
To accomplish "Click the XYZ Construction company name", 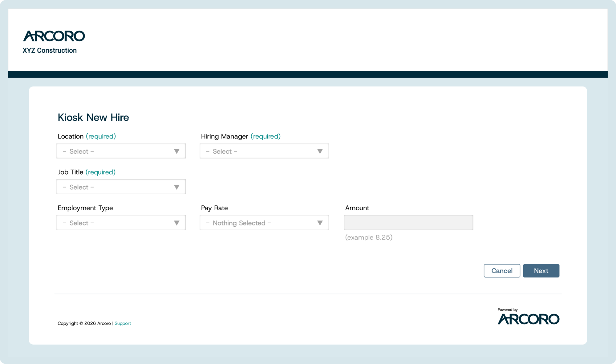I will pos(50,51).
